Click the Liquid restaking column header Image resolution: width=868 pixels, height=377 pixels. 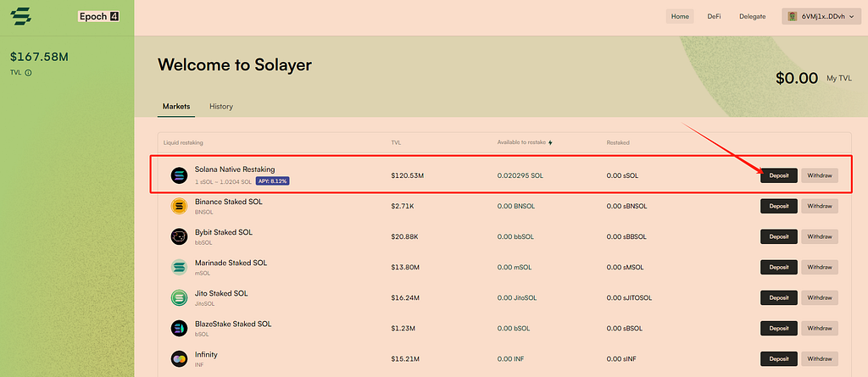tap(183, 142)
